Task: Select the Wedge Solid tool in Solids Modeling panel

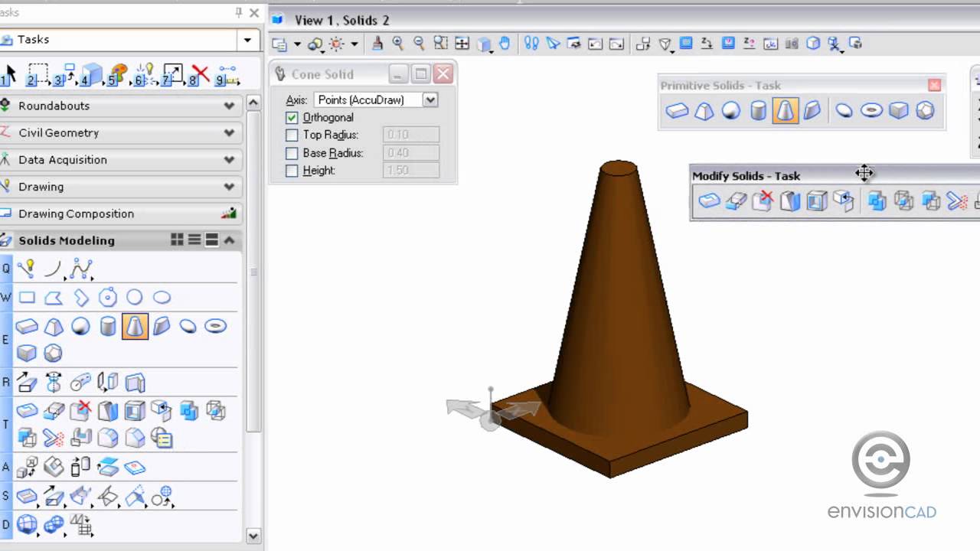Action: pyautogui.click(x=162, y=327)
